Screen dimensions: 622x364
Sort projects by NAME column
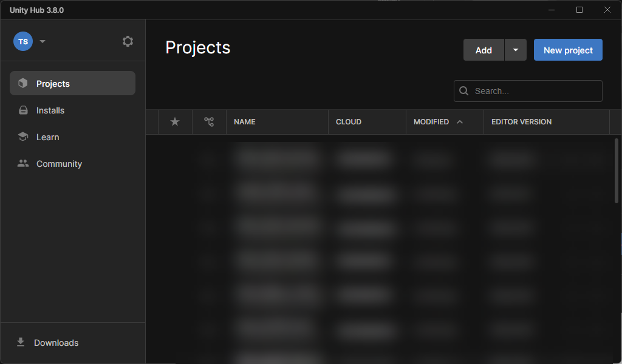[245, 122]
